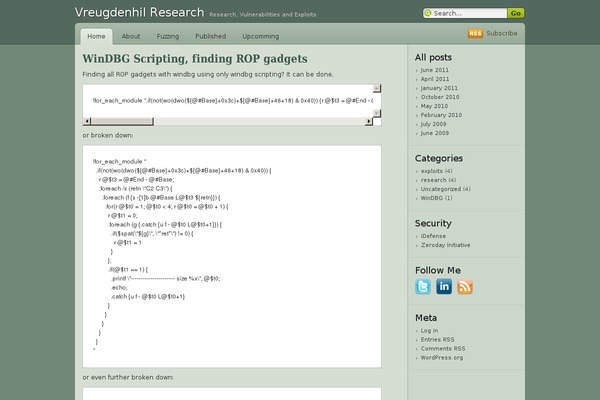Open the Comments RSS link
Image resolution: width=600 pixels, height=400 pixels.
443,349
